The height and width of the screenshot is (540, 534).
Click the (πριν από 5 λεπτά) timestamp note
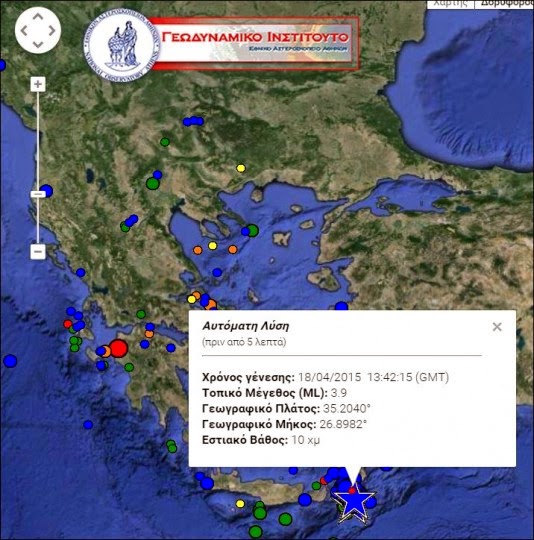click(244, 342)
